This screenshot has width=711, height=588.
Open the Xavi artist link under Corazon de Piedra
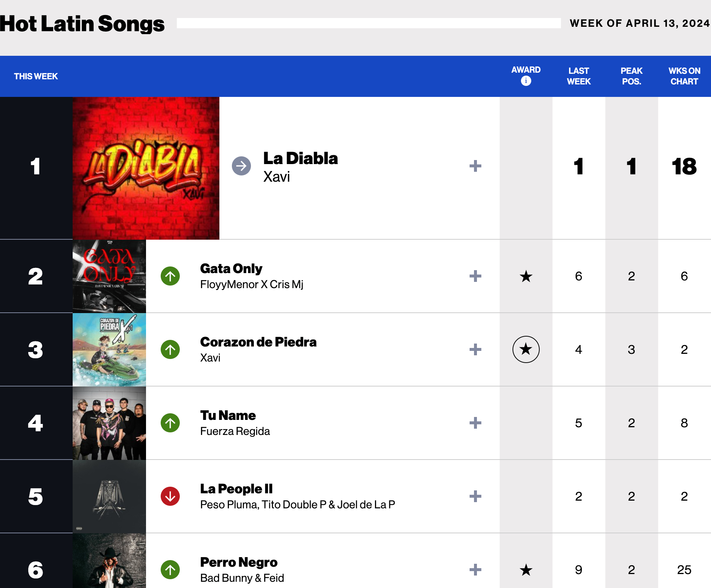pos(209,358)
